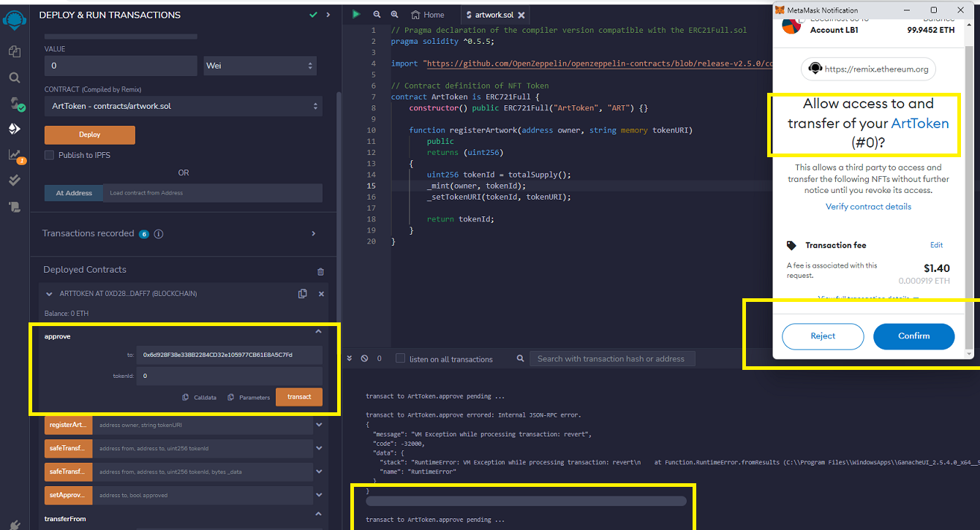Click the 'Balance: 0 ETH' text
980x530 pixels.
[x=65, y=313]
